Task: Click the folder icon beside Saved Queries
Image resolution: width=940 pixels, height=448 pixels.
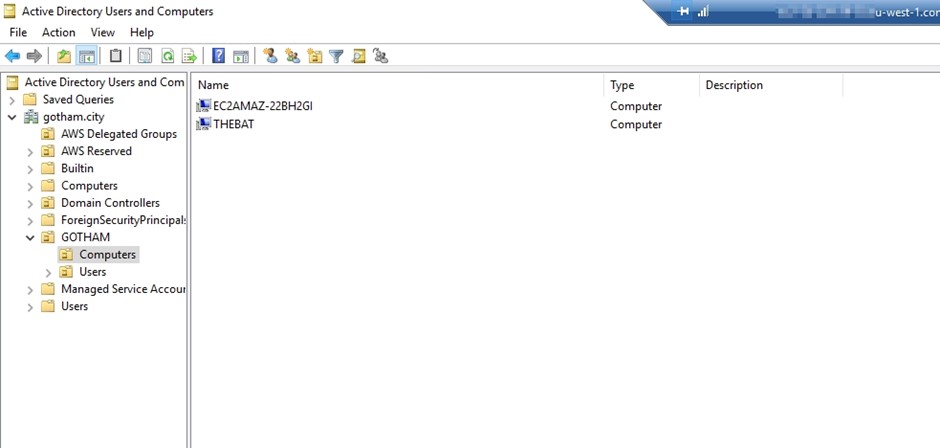Action: [29, 100]
